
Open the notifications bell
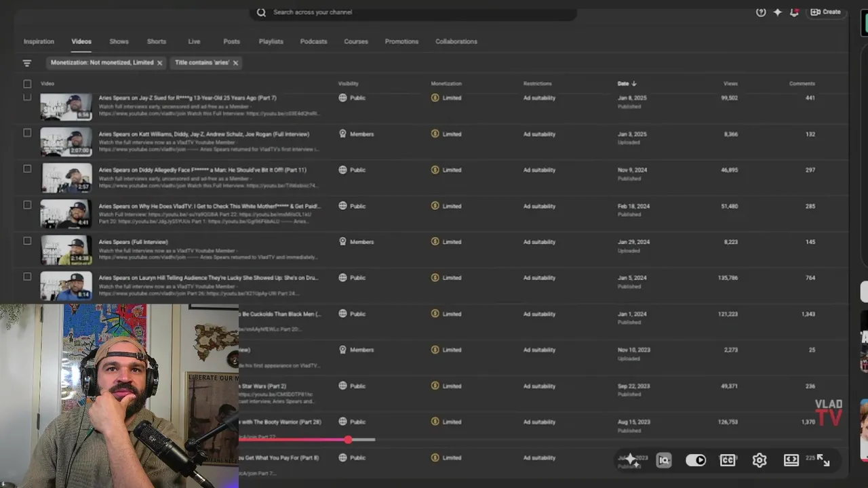(x=794, y=12)
